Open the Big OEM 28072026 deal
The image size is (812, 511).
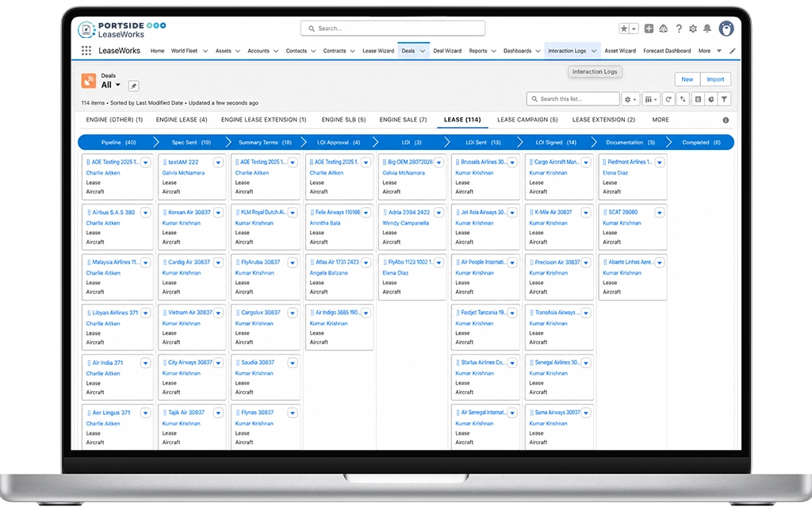[x=410, y=162]
